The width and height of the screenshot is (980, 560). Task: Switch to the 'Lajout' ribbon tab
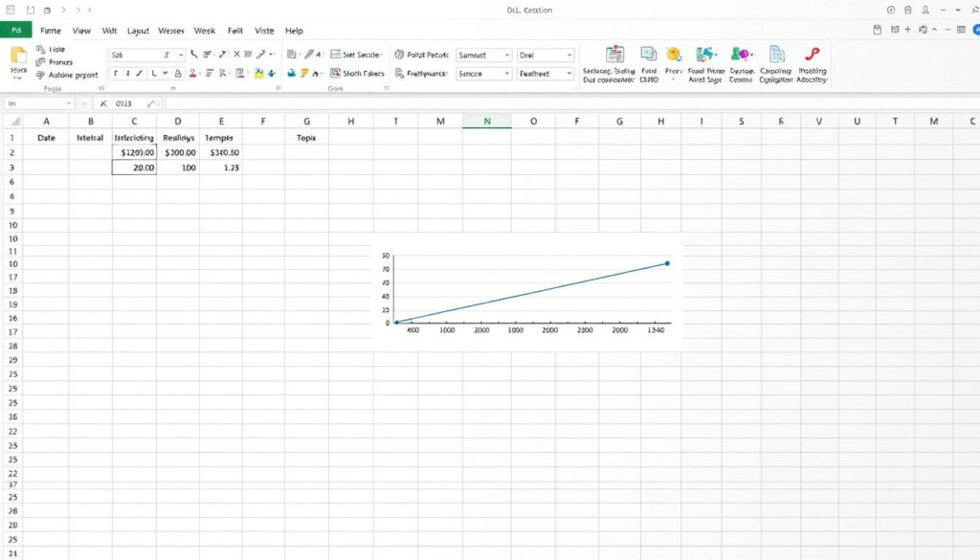pos(138,31)
